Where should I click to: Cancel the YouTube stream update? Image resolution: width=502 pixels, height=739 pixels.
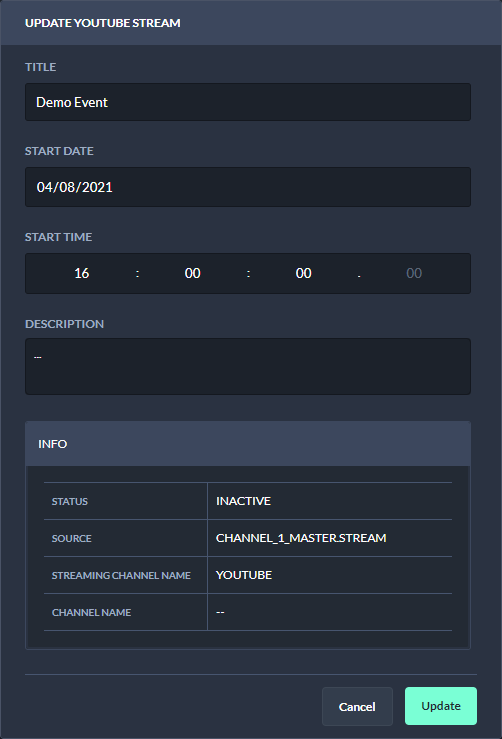(x=357, y=706)
